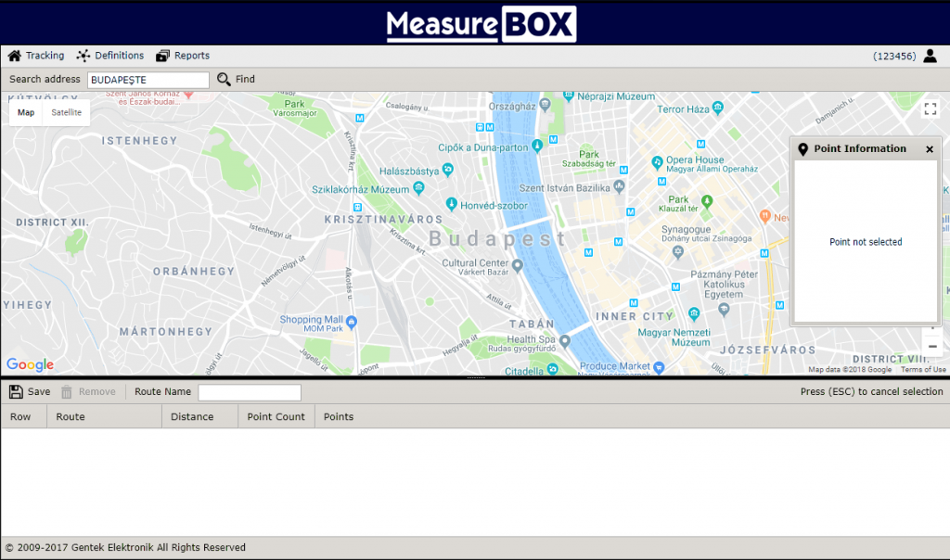Click the user profile icon
Viewport: 950px width, 560px height.
(x=931, y=56)
